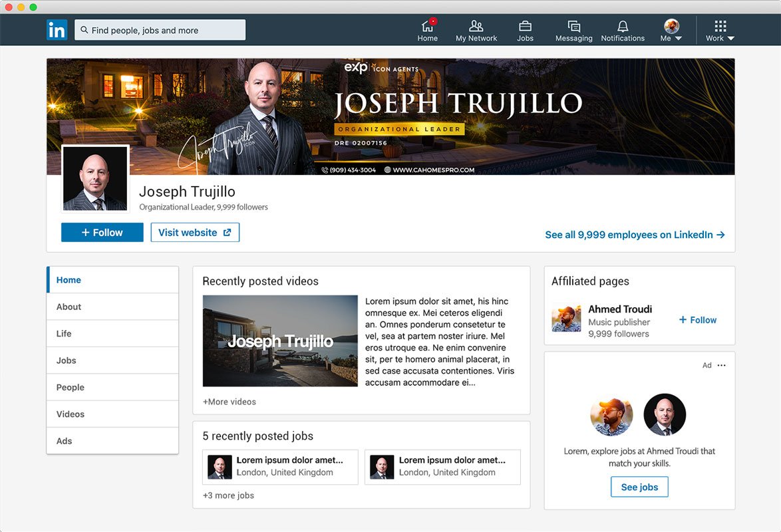Click the Visit website button

(x=195, y=232)
